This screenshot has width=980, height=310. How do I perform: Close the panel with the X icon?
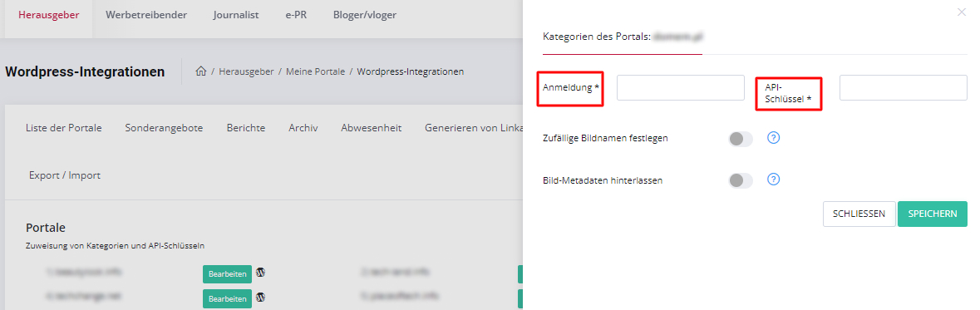[x=961, y=12]
